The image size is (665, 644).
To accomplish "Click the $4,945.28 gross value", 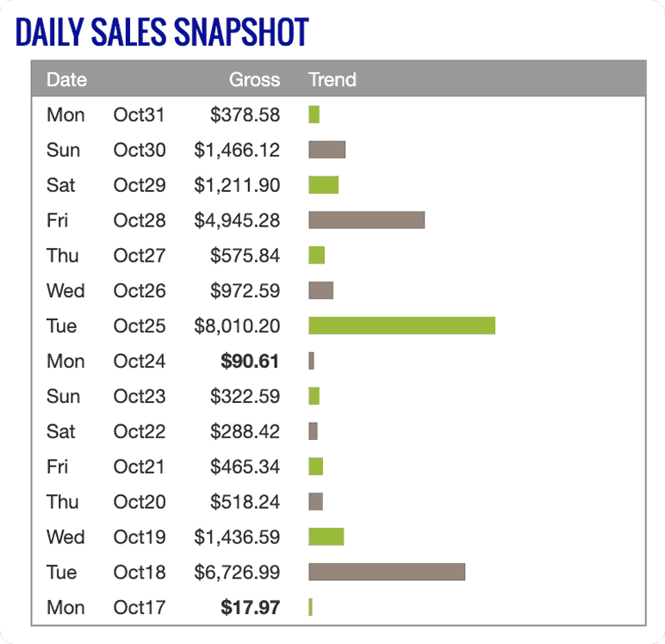I will point(237,220).
